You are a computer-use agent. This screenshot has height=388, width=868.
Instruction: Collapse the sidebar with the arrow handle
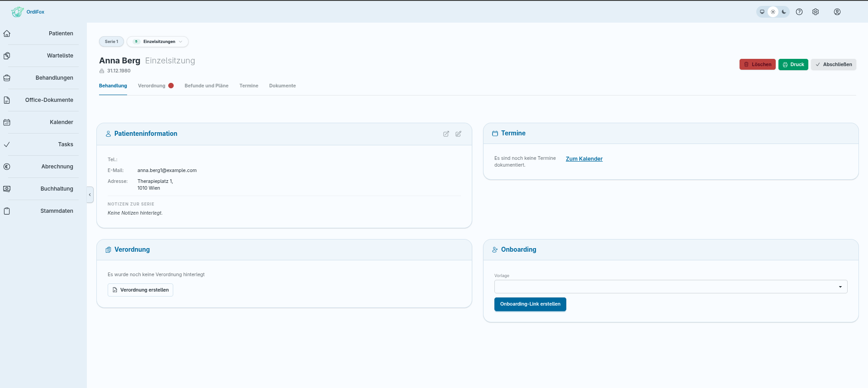coord(90,195)
